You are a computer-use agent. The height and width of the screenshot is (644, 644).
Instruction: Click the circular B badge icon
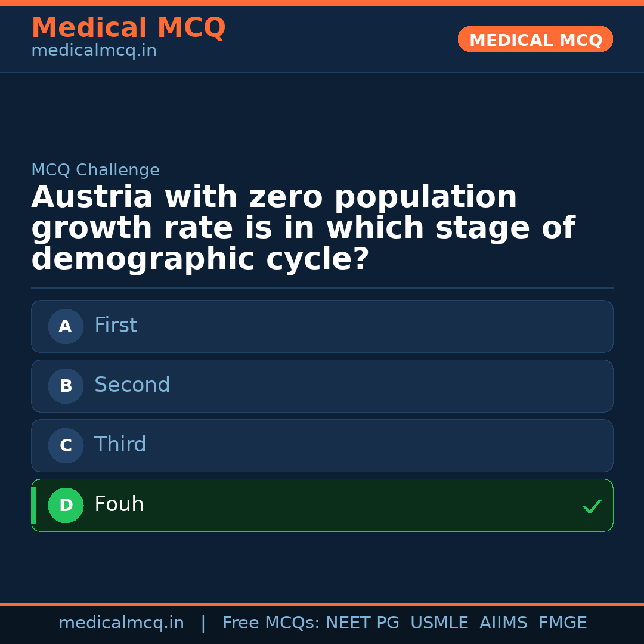point(66,386)
